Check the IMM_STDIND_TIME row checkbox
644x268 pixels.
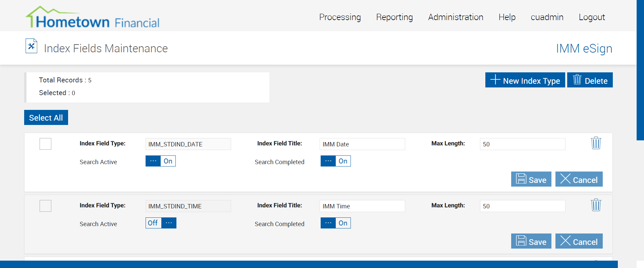pos(45,206)
